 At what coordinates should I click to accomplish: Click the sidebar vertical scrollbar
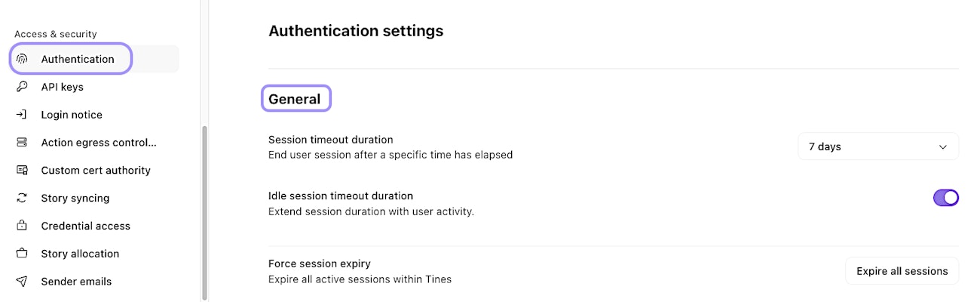click(x=204, y=211)
